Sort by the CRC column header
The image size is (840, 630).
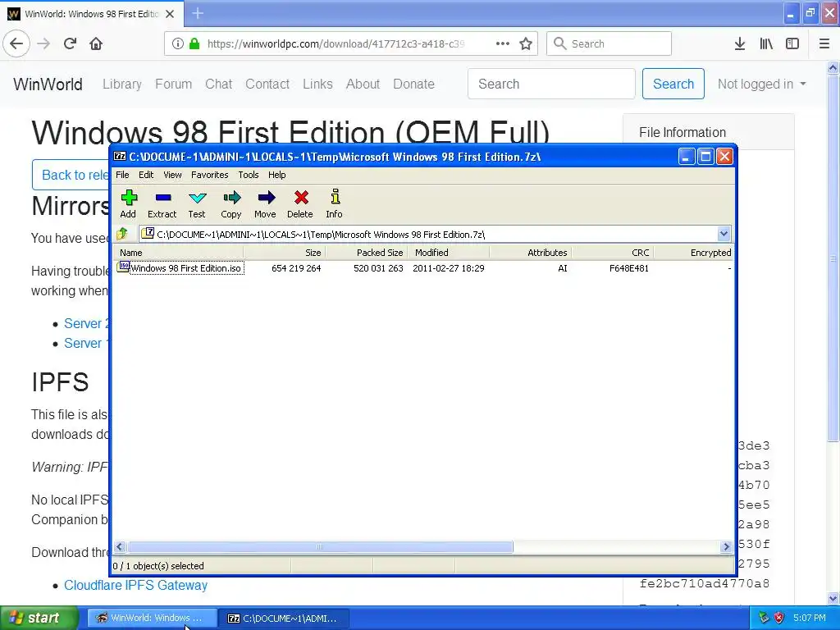pyautogui.click(x=612, y=253)
